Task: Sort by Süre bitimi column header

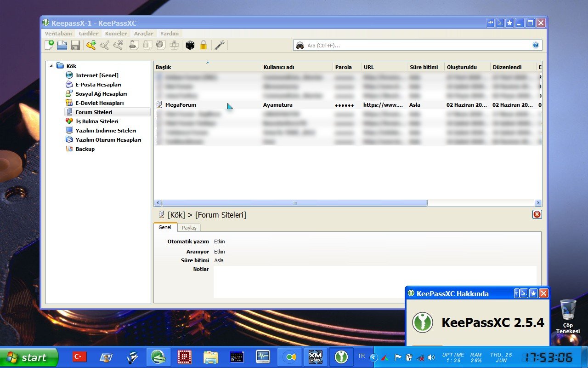Action: (x=425, y=67)
